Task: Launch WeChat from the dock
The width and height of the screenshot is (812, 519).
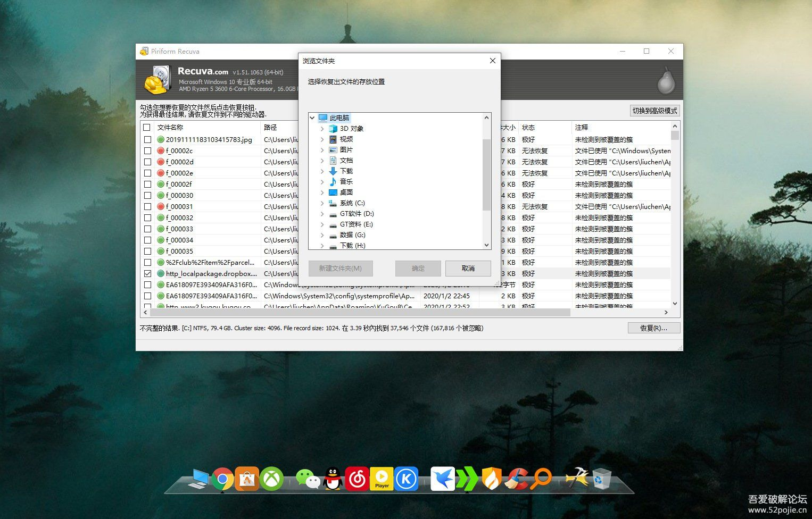Action: (x=308, y=479)
